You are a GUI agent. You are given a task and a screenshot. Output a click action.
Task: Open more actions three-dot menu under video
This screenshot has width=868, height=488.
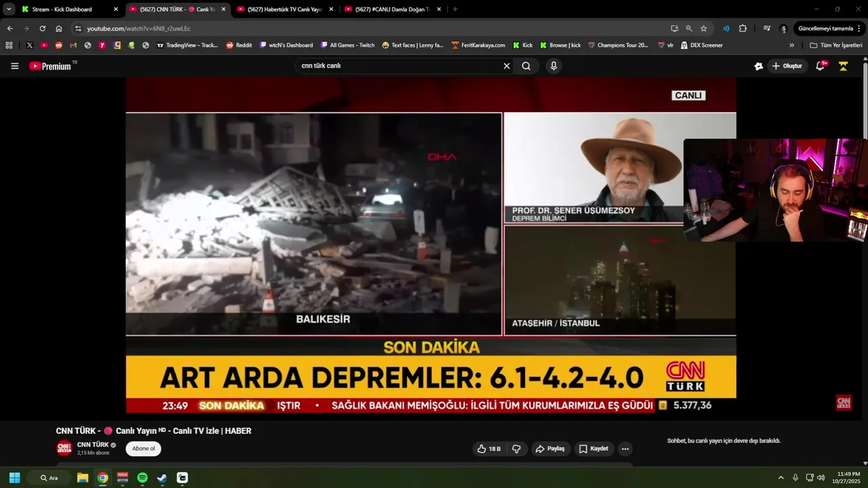[x=625, y=449]
